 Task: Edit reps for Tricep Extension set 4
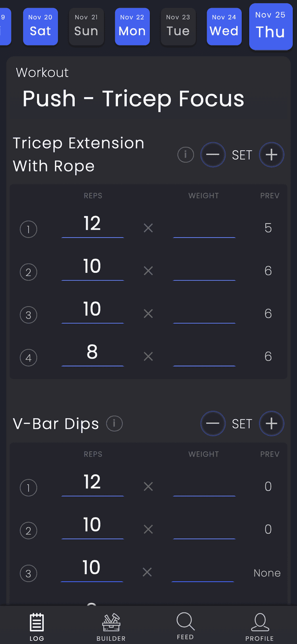pos(92,353)
